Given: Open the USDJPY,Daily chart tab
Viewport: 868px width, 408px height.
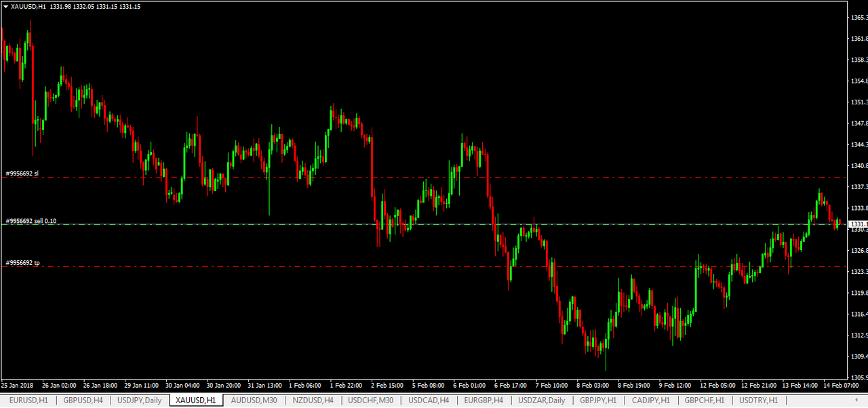Looking at the screenshot, I should tap(139, 401).
